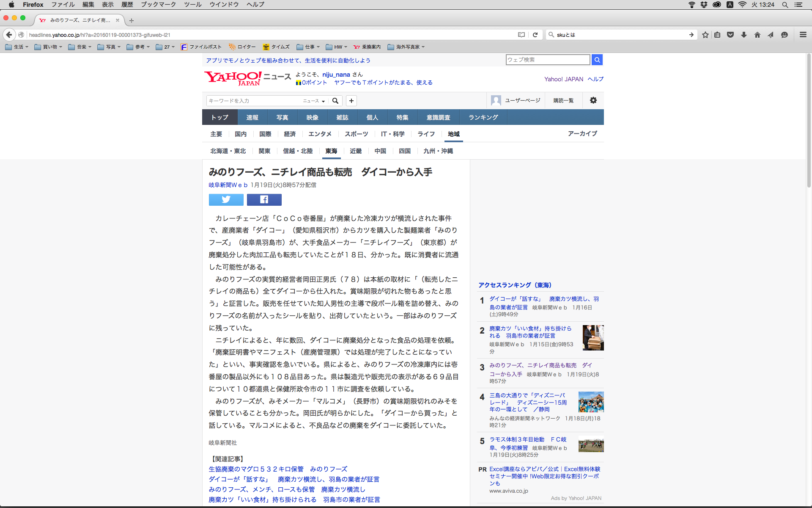Click the 購読一覧 button

[563, 100]
